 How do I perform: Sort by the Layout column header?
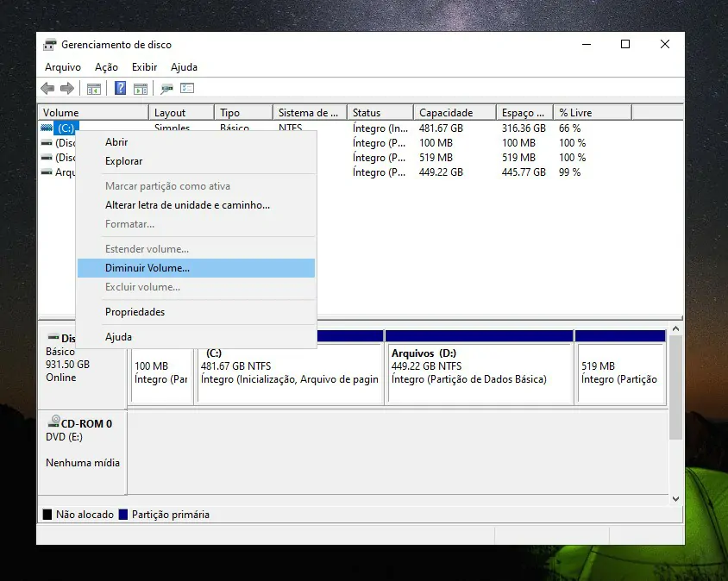coord(181,113)
